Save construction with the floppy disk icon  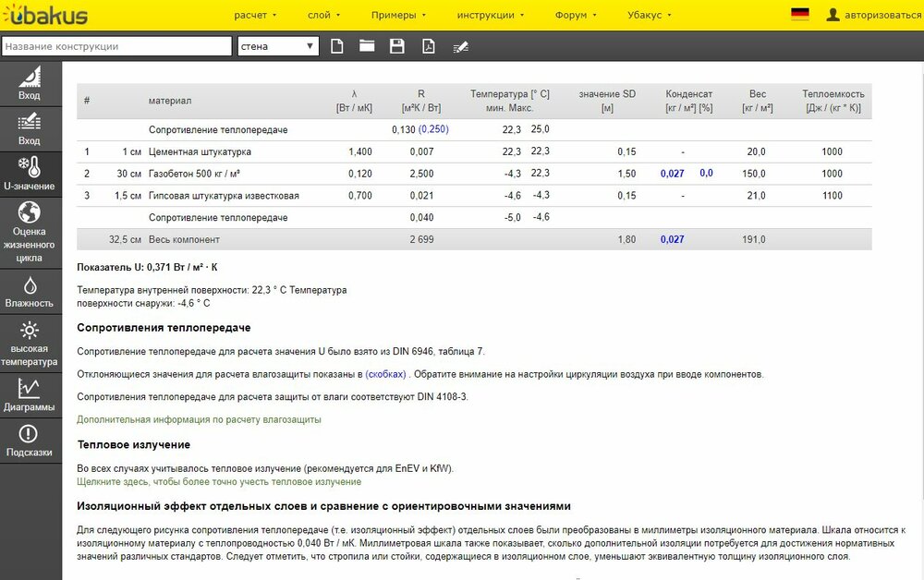tap(397, 46)
